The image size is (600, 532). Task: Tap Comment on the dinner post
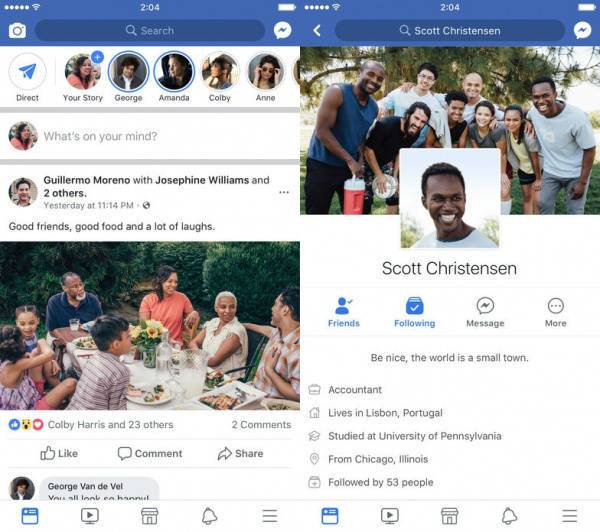click(150, 453)
